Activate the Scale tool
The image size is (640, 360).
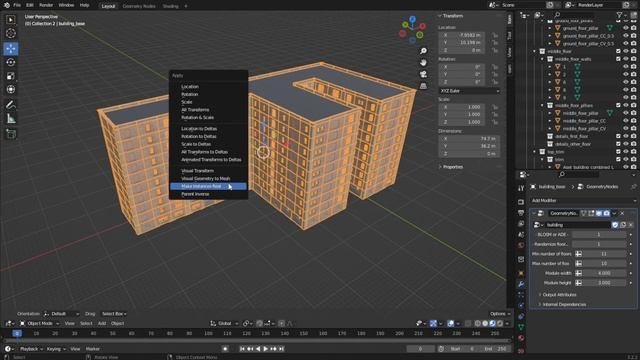click(11, 76)
